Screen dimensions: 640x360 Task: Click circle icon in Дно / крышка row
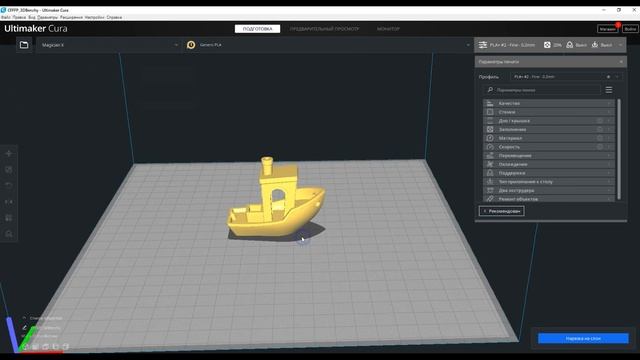coord(600,121)
